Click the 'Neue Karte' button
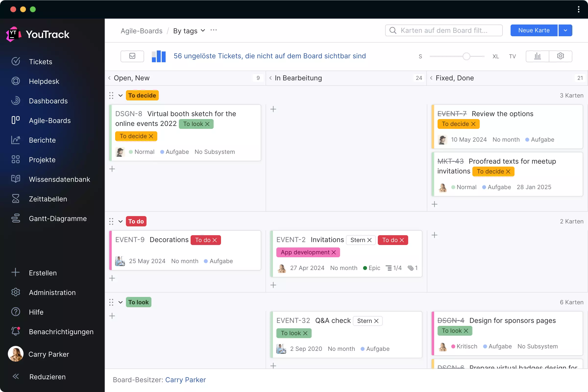The image size is (588, 392). click(x=534, y=30)
